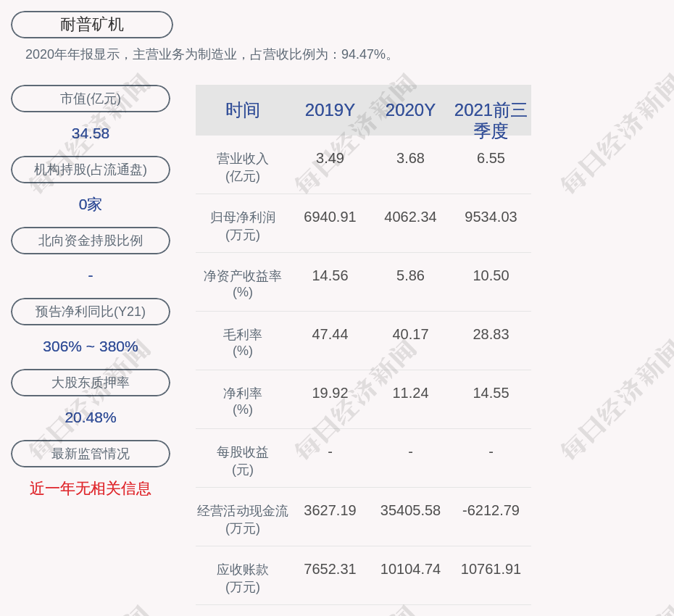Click the 20.48% pledge ratio value
The image size is (674, 616).
[91, 417]
